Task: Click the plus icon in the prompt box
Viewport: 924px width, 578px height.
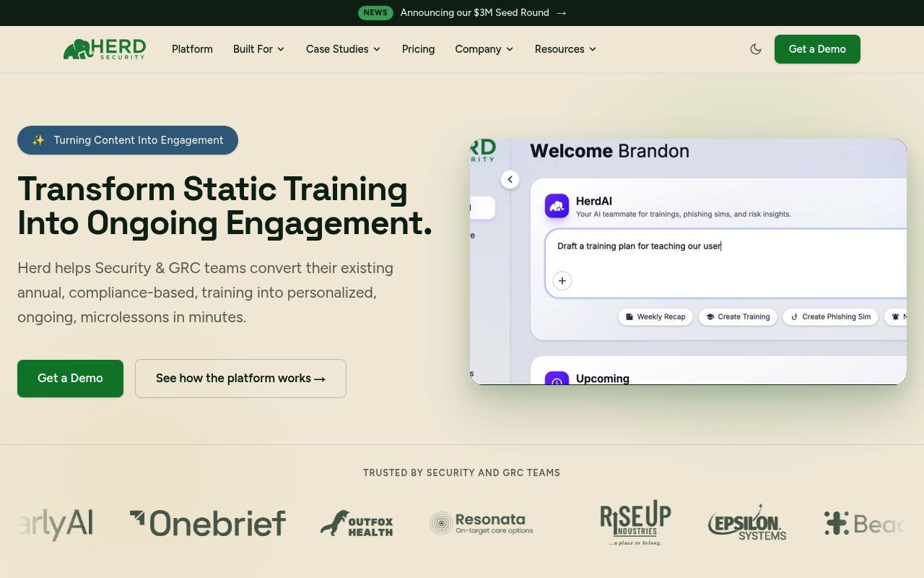Action: pyautogui.click(x=562, y=281)
